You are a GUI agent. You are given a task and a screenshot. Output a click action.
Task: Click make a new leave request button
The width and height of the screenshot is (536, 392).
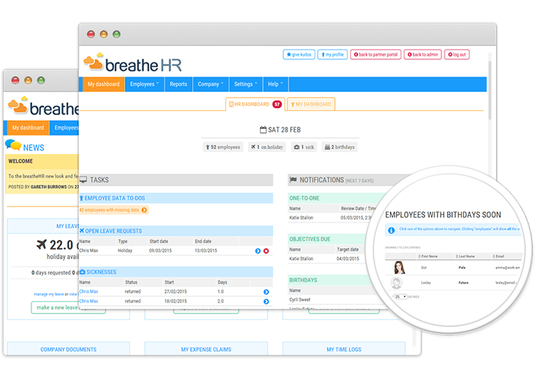click(68, 307)
